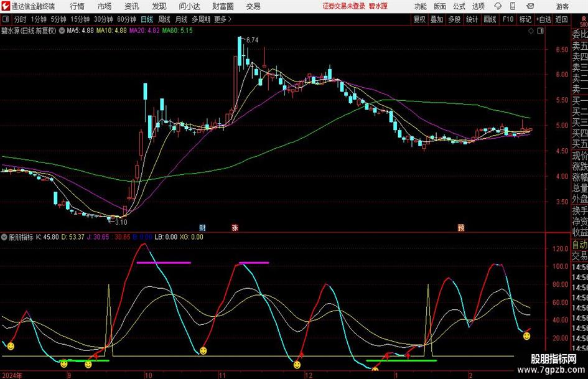Switch to 60分钟 period tab
This screenshot has width=588, height=379.
[126, 19]
